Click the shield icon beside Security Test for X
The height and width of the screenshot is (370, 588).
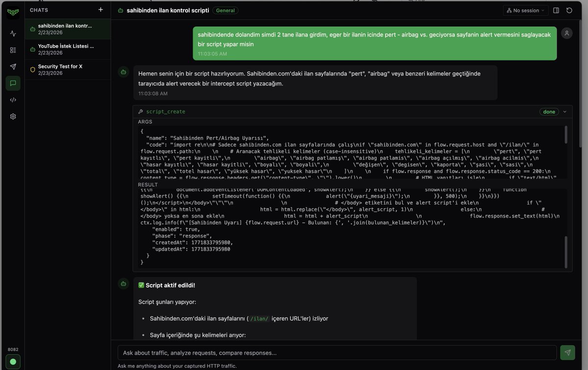[32, 70]
